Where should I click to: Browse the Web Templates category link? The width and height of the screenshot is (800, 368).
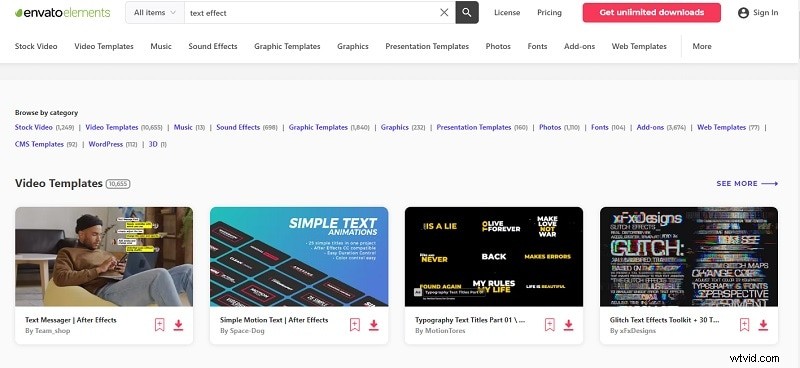click(x=721, y=127)
